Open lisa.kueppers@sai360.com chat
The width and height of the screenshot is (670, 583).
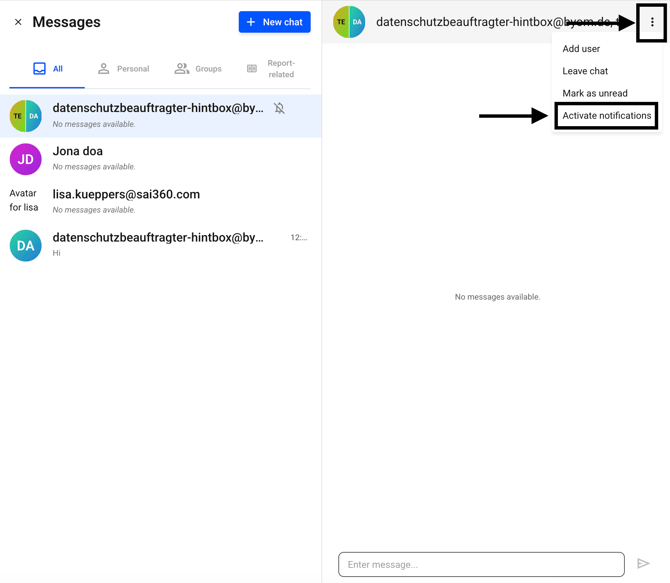[x=160, y=201]
